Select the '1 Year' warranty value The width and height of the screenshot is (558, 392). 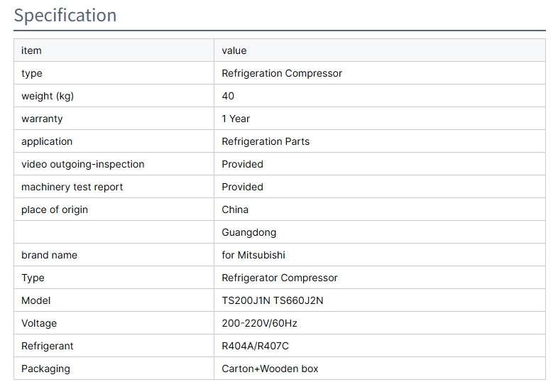point(236,119)
